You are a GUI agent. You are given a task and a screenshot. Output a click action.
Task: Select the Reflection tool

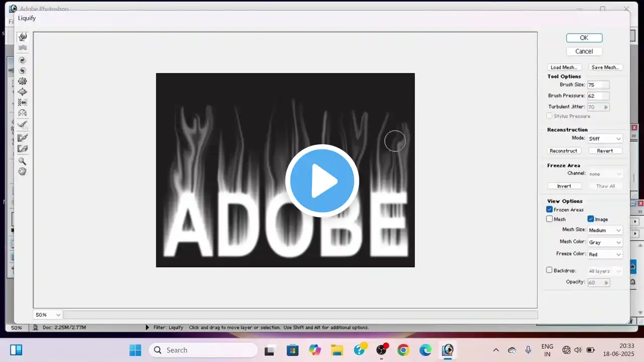click(x=22, y=113)
